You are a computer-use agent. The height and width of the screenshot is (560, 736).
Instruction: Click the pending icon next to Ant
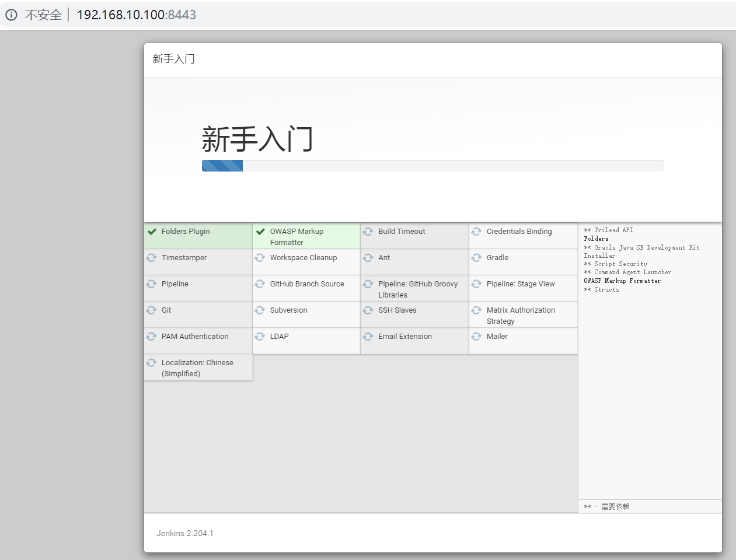[x=368, y=258]
